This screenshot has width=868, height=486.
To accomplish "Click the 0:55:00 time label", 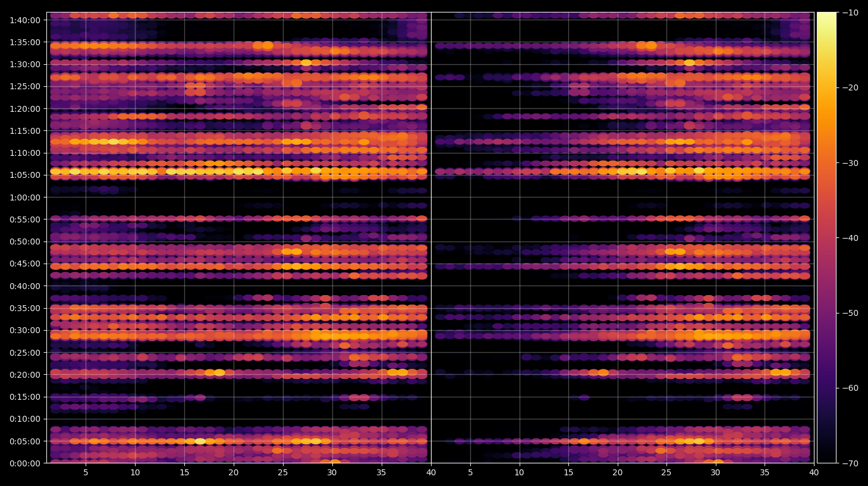I will click(x=25, y=220).
